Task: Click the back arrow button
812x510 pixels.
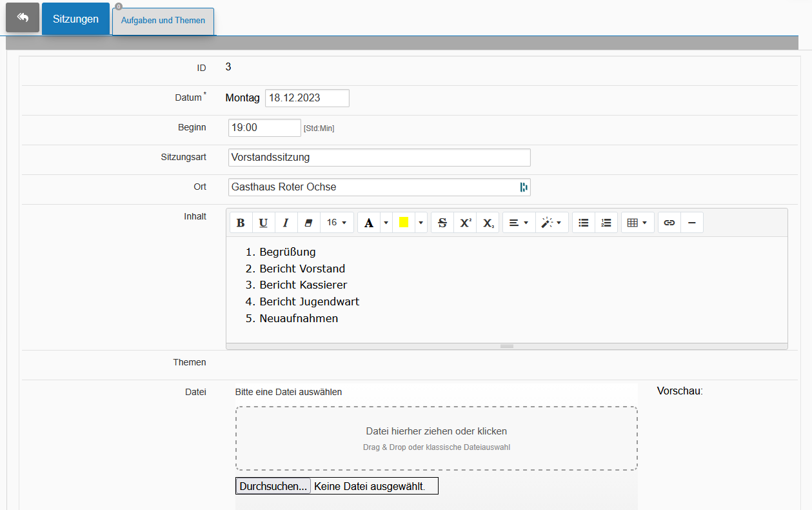Action: pyautogui.click(x=23, y=18)
